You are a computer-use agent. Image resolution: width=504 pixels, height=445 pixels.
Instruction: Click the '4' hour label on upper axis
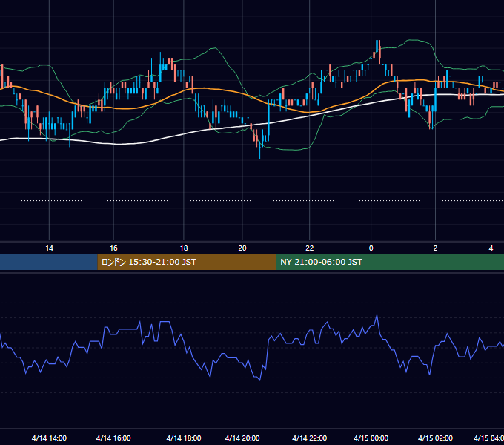(491, 248)
